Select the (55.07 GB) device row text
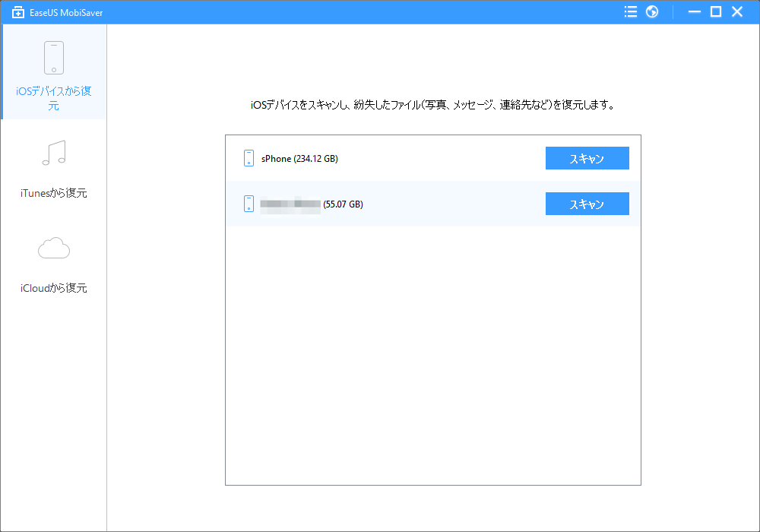The width and height of the screenshot is (760, 532). coord(344,204)
